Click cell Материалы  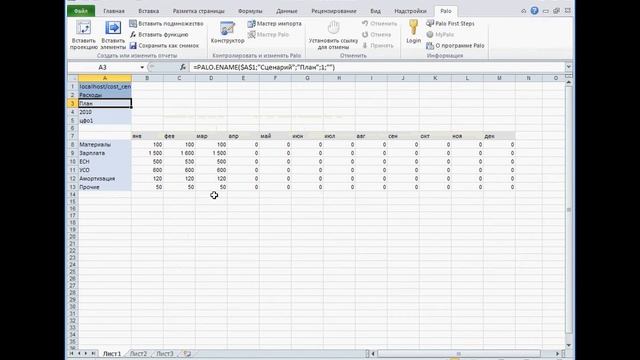[105, 144]
